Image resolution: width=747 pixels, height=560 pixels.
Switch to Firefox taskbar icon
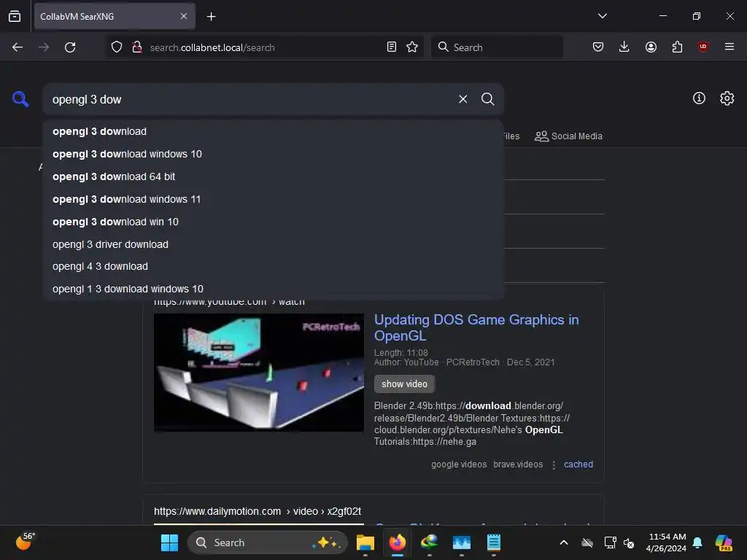pyautogui.click(x=398, y=542)
